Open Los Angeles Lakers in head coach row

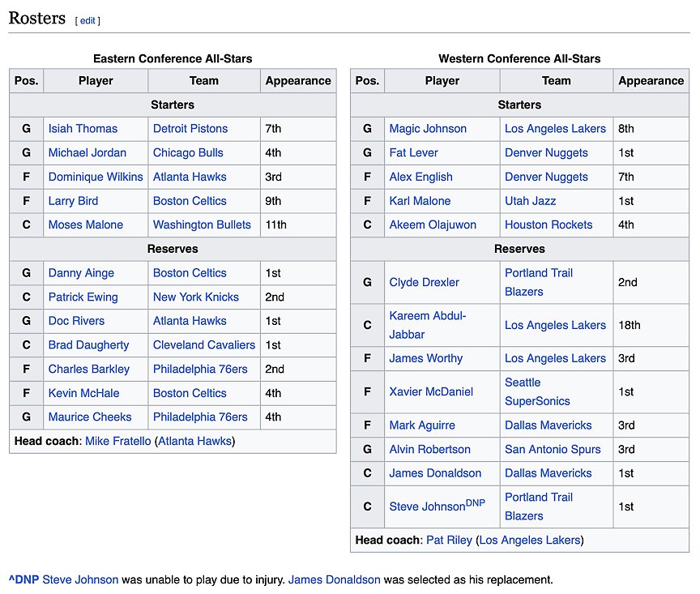tap(530, 540)
